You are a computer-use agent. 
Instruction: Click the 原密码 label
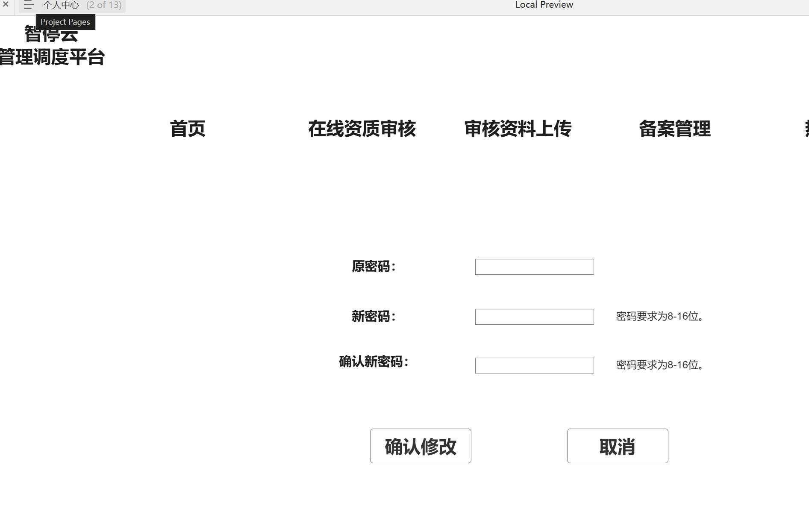click(374, 267)
